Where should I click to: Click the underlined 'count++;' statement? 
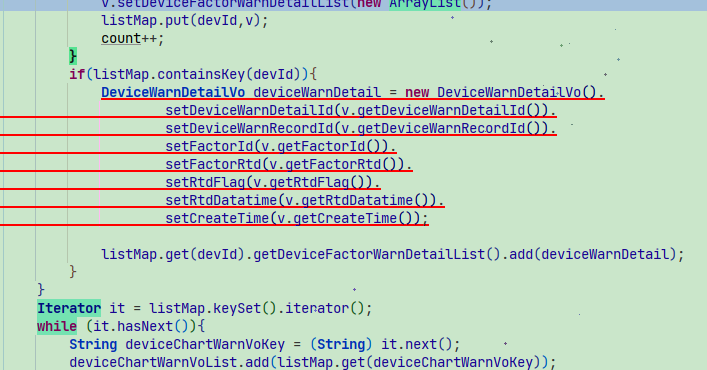(133, 39)
